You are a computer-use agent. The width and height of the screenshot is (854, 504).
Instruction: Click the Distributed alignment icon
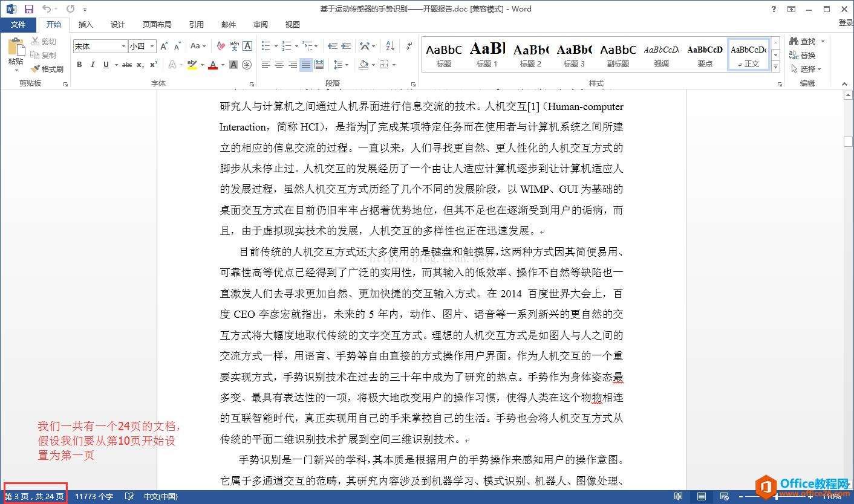pos(319,65)
